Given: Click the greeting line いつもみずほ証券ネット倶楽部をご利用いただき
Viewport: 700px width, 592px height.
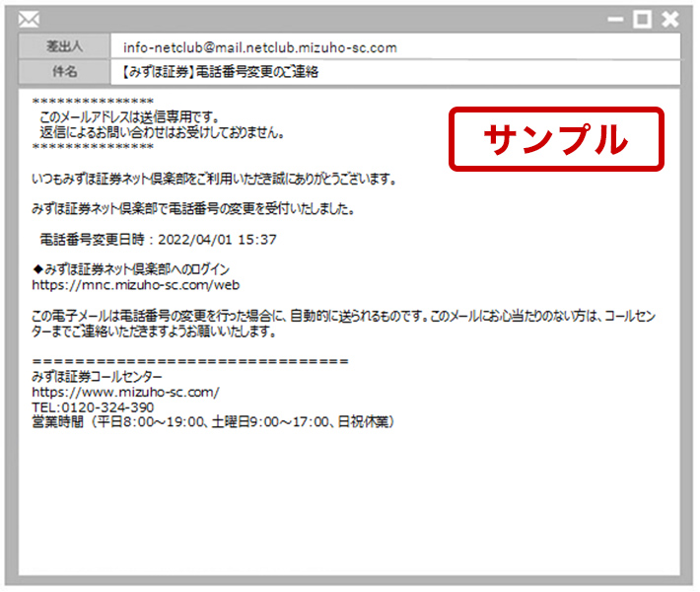Looking at the screenshot, I should click(x=214, y=180).
